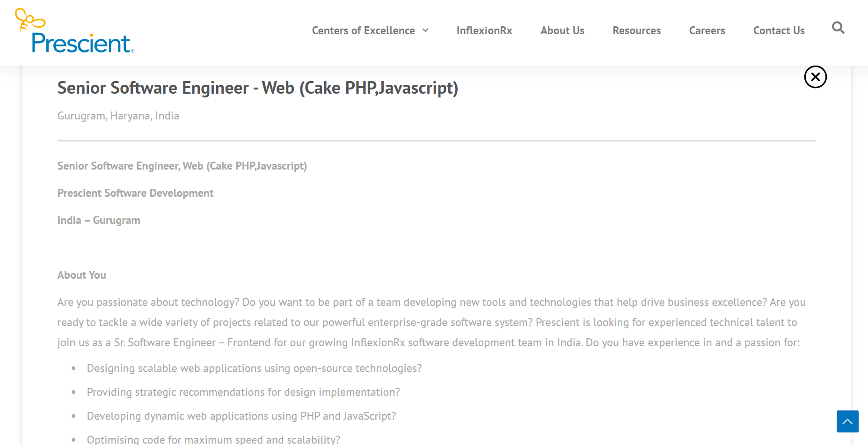
Task: Click the Providing strategic recommendations bullet
Action: point(243,392)
